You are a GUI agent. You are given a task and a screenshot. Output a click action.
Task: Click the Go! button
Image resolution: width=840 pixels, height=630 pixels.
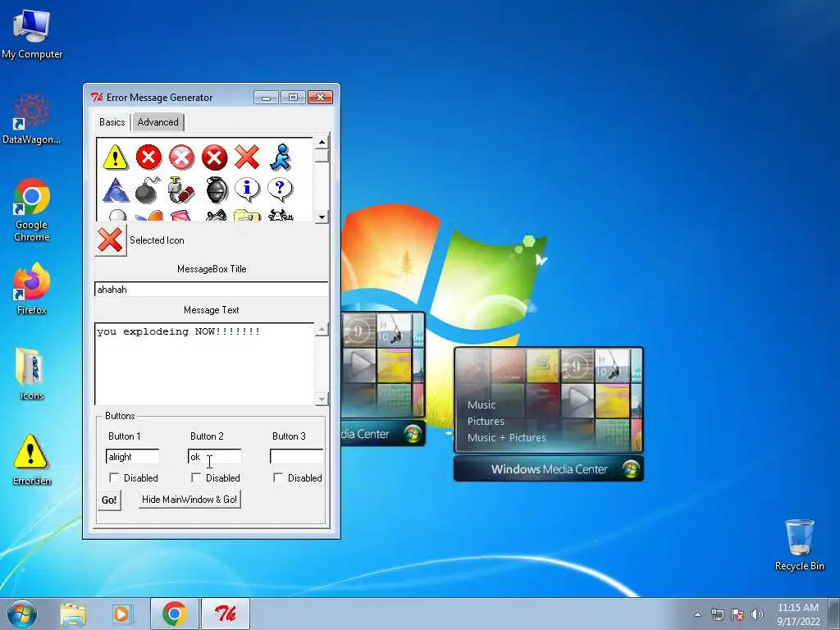pos(109,500)
